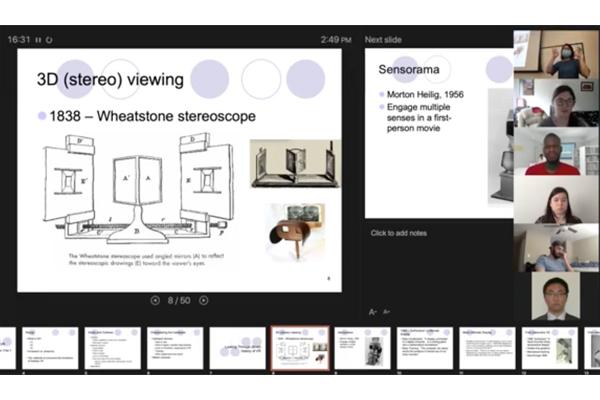600x400 pixels.
Task: Click the Next slide label
Action: 383,40
